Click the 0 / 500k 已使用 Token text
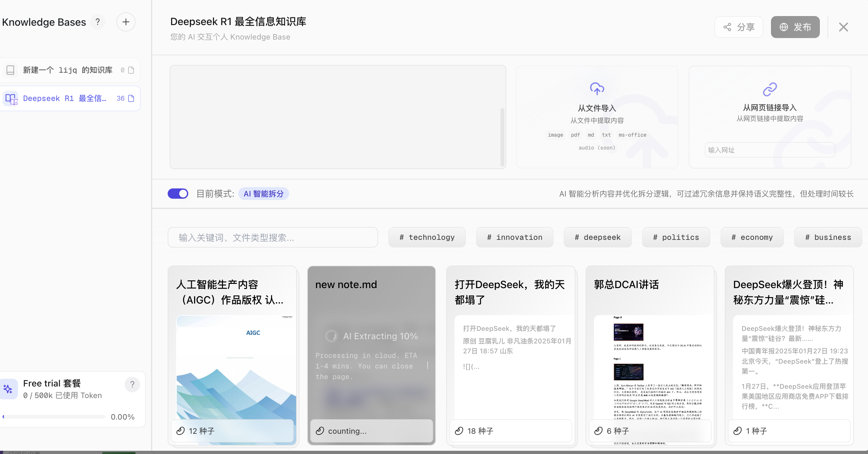The width and height of the screenshot is (868, 454). (62, 395)
